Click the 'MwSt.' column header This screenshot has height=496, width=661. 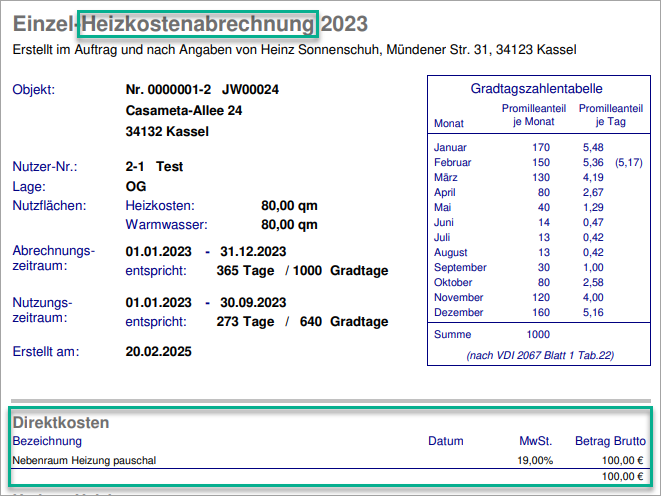(535, 441)
